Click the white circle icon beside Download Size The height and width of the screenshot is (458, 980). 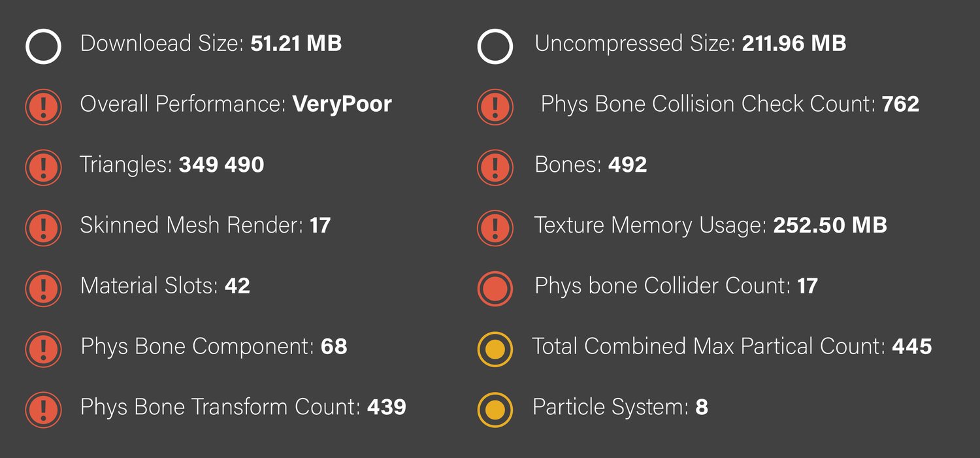pos(43,46)
